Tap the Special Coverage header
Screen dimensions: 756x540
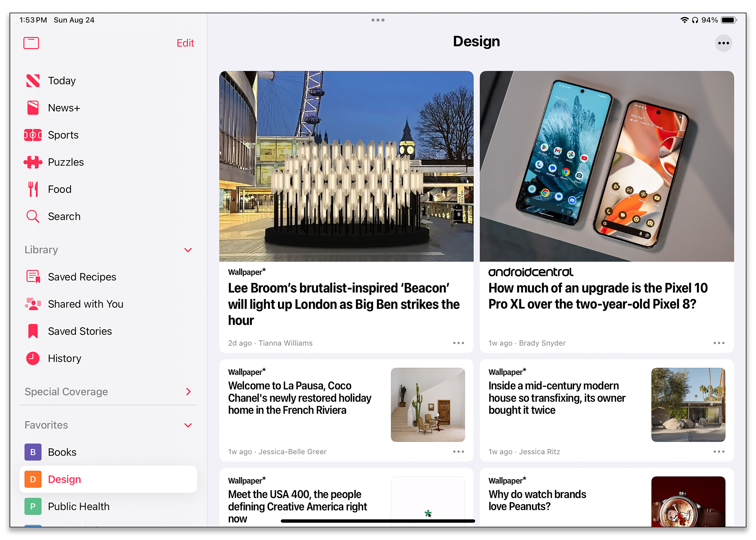click(66, 392)
